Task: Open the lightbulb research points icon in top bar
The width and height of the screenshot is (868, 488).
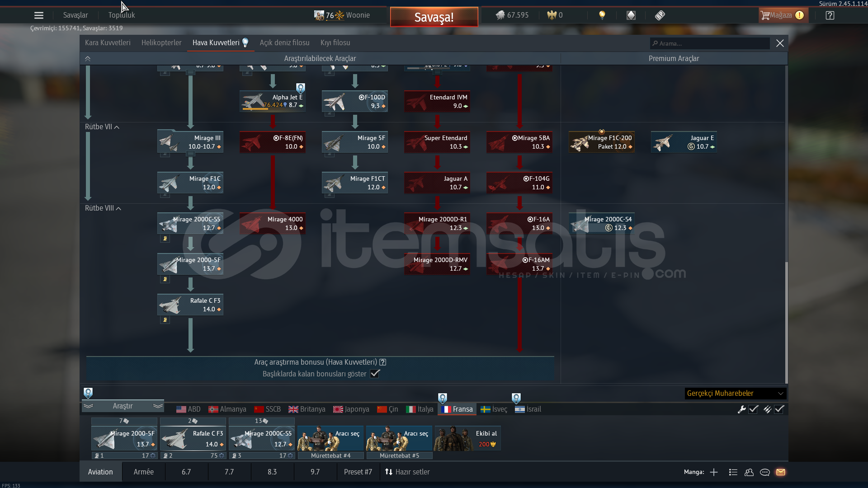Action: pyautogui.click(x=602, y=15)
